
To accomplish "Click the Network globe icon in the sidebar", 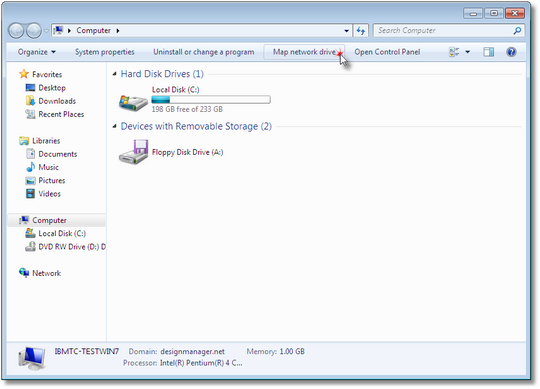I will coord(24,273).
